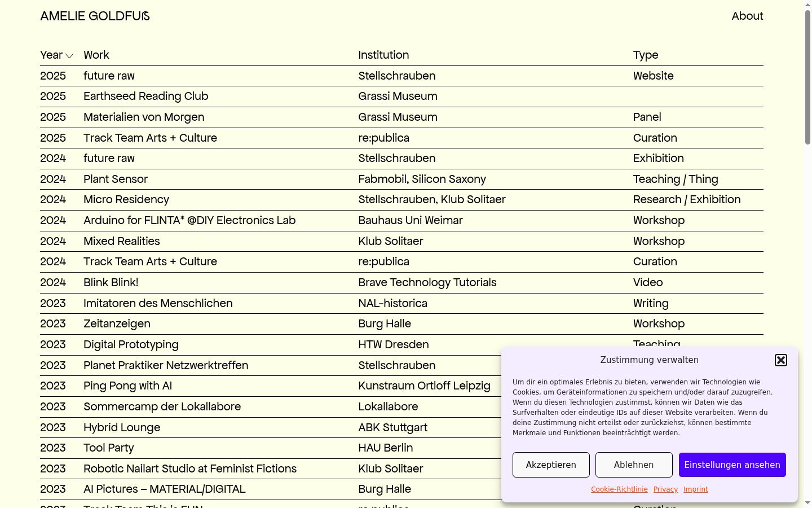The image size is (812, 508).
Task: Click the 'Panel' type cell
Action: click(647, 117)
